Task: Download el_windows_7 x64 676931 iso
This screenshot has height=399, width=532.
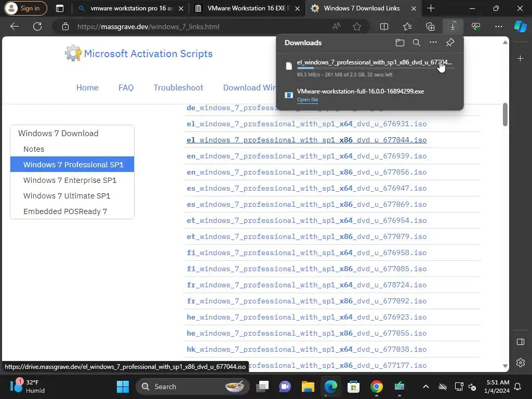Action: point(307,124)
